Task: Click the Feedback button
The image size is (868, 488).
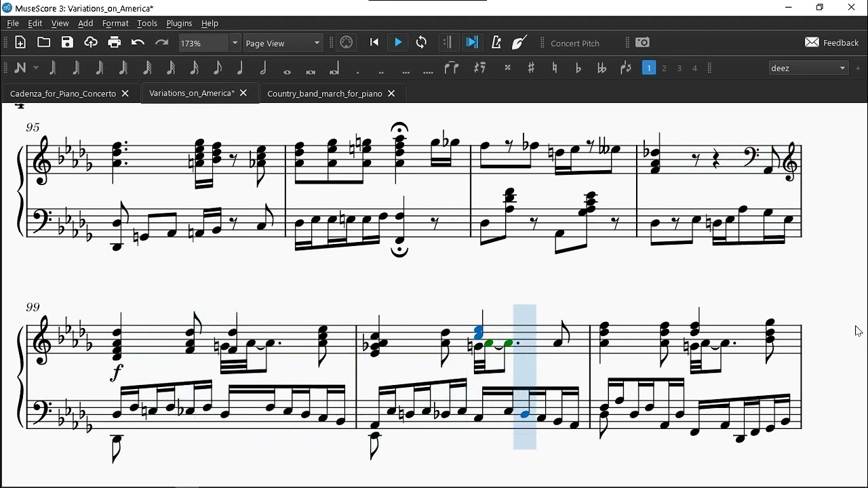Action: [832, 43]
